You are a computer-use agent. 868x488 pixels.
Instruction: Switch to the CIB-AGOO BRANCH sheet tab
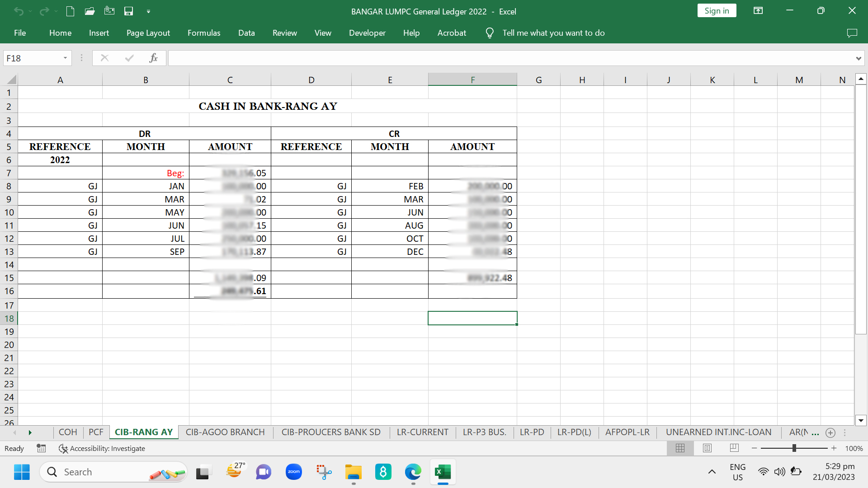pyautogui.click(x=225, y=432)
